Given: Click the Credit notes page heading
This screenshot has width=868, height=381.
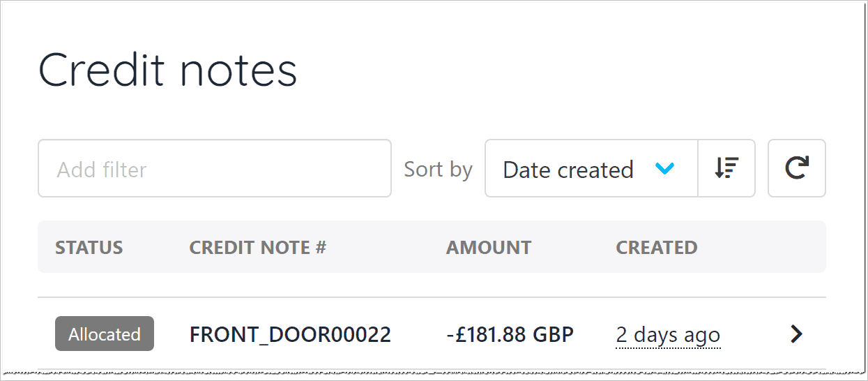Looking at the screenshot, I should 167,70.
